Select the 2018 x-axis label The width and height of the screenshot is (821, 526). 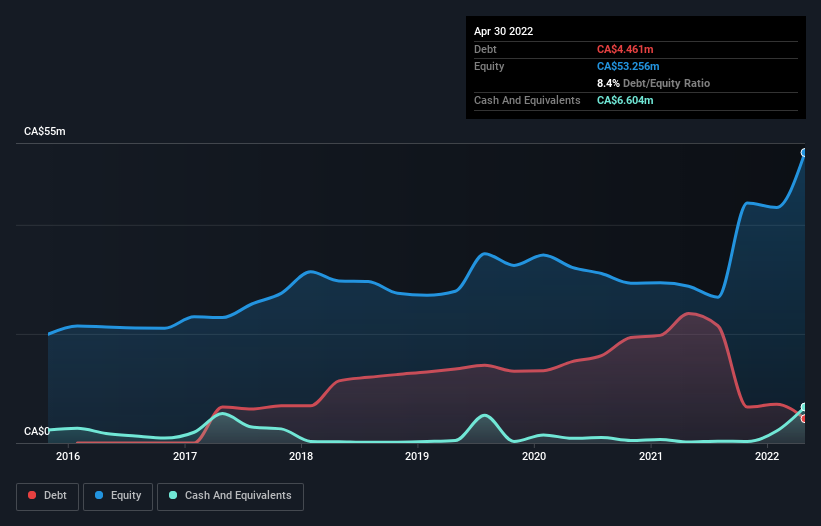(301, 456)
